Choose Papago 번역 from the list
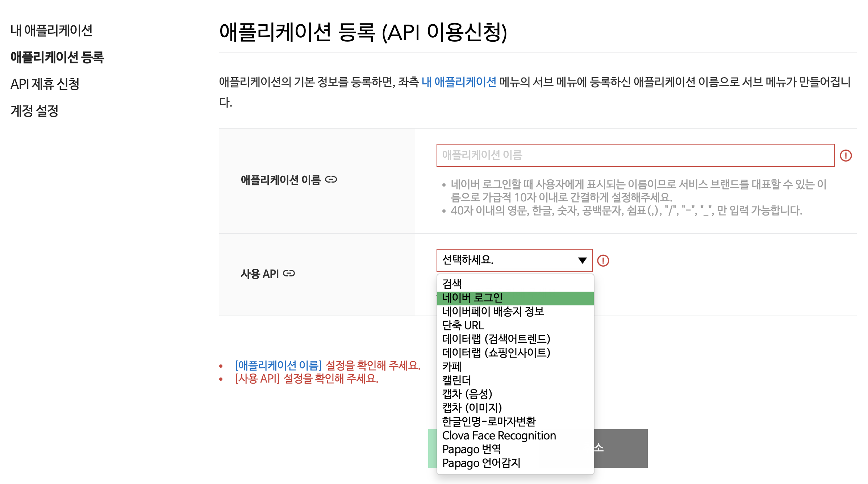Image resolution: width=868 pixels, height=484 pixels. (471, 449)
